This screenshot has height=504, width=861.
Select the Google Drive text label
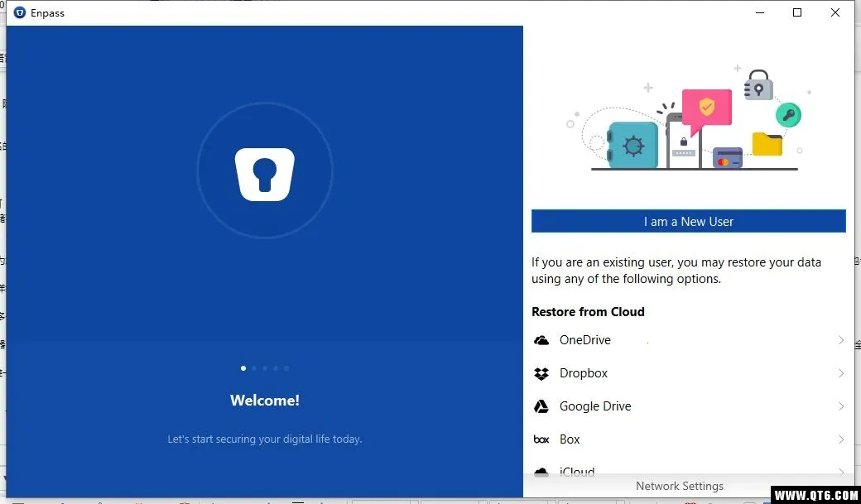(595, 406)
